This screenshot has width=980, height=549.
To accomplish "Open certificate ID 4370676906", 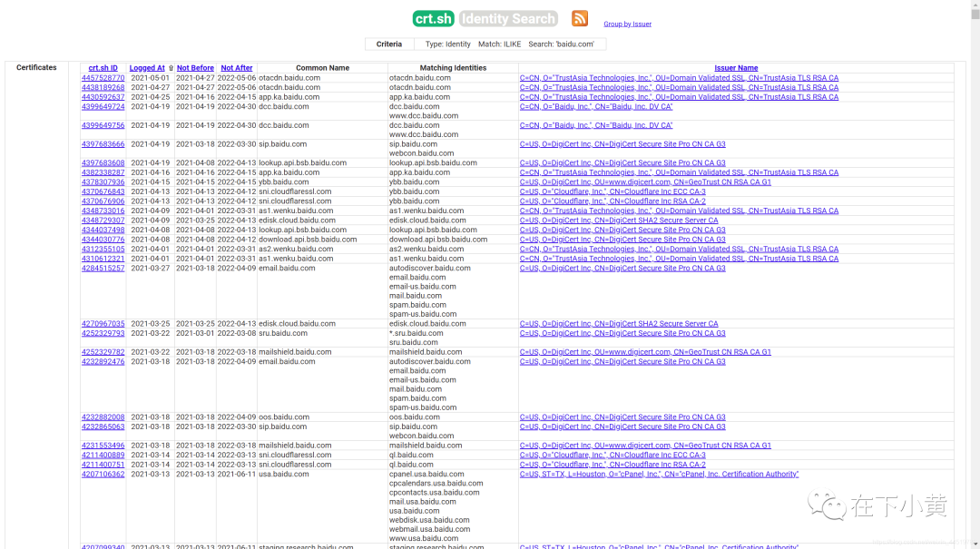I will (x=103, y=201).
